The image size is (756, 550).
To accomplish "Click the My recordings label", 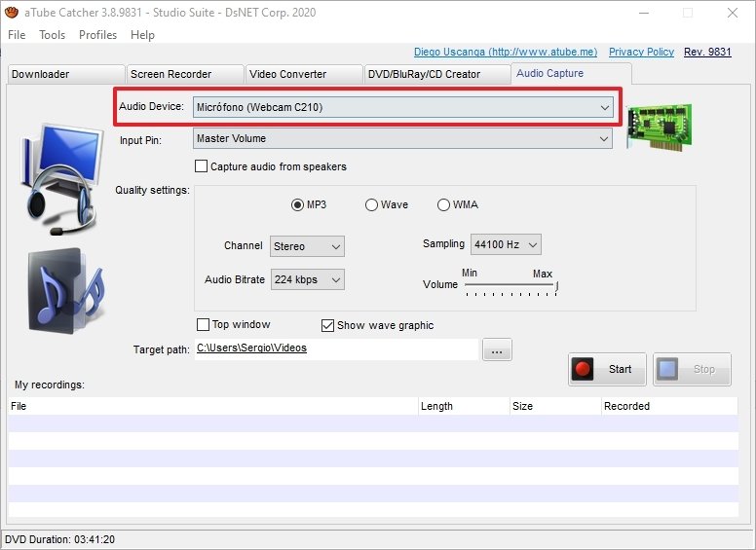I will pyautogui.click(x=49, y=385).
